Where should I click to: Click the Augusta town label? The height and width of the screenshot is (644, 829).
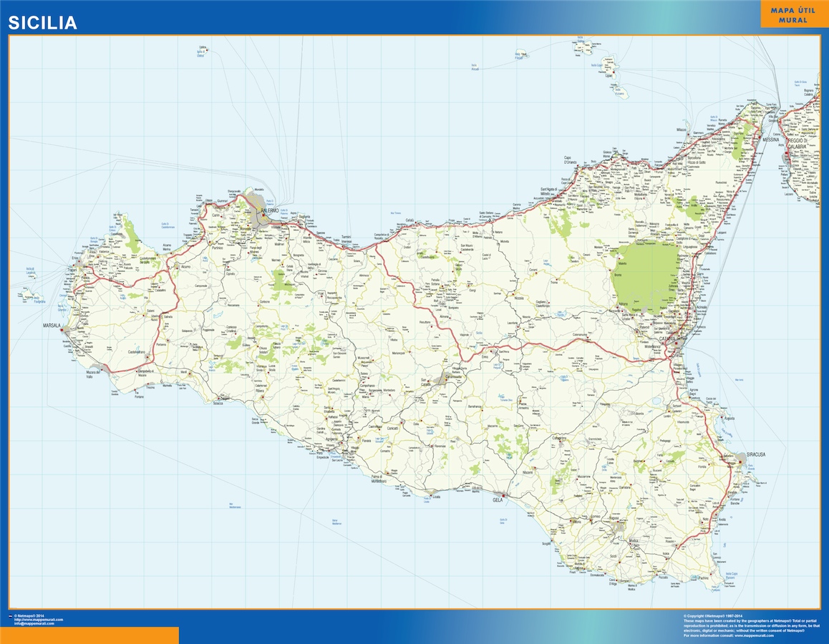tap(729, 418)
